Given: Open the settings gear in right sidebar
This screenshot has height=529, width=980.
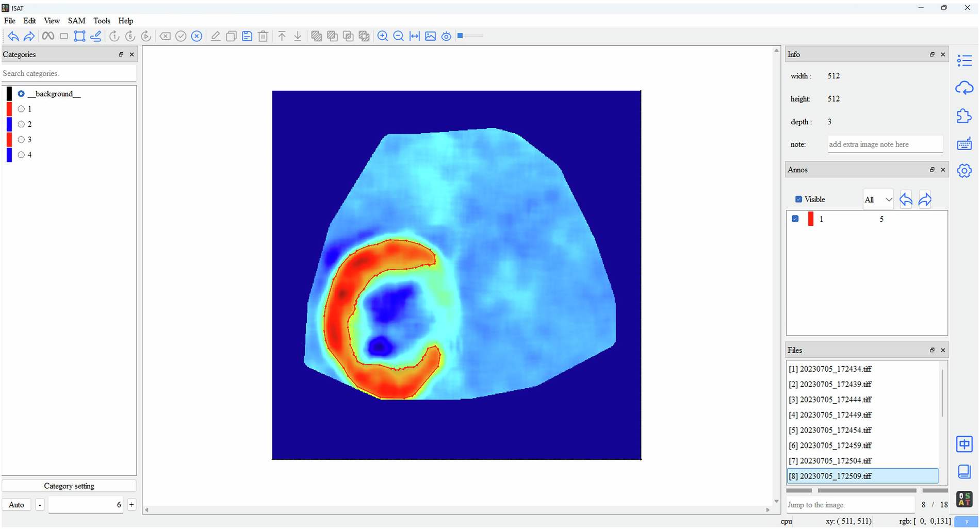Looking at the screenshot, I should pos(965,171).
